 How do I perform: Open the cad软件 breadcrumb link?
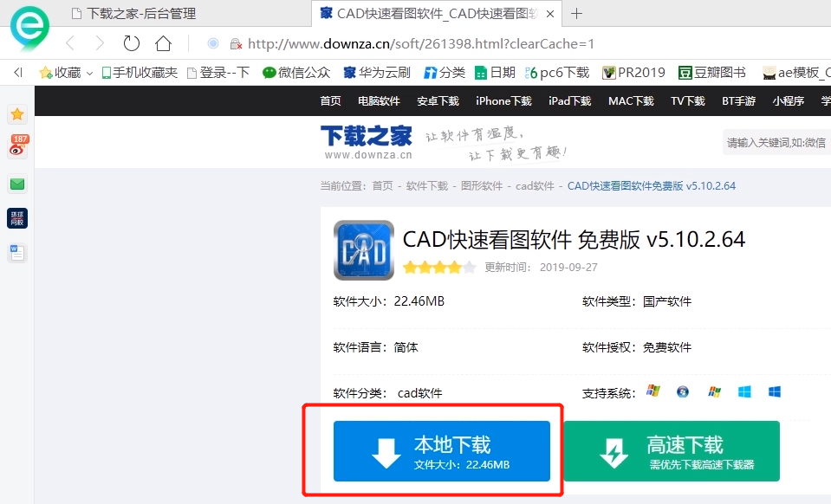(534, 184)
